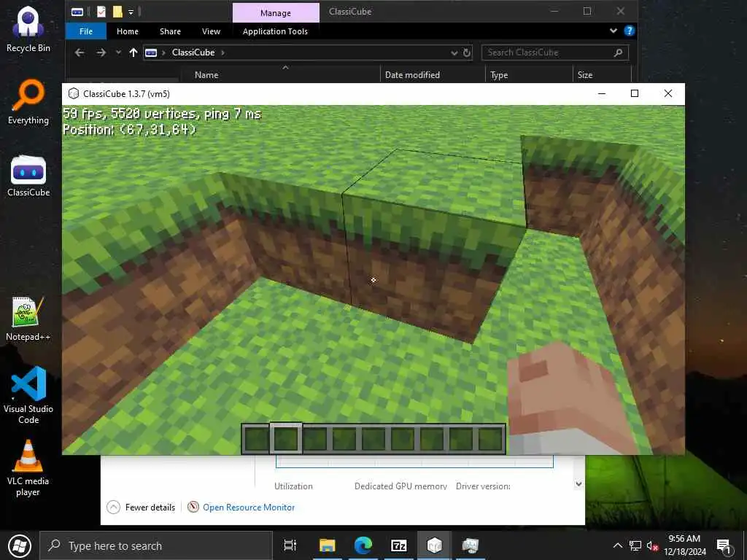Open the quick access toolbar customize dropdown
The width and height of the screenshot is (747, 560).
point(131,12)
